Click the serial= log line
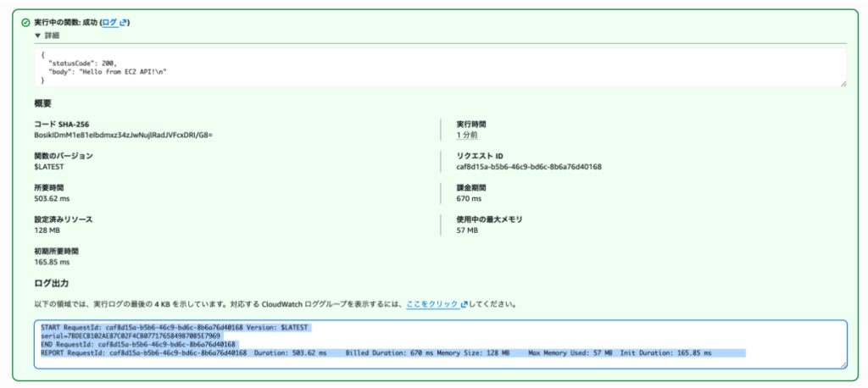Viewport: 868px width, 388px height. [131, 336]
